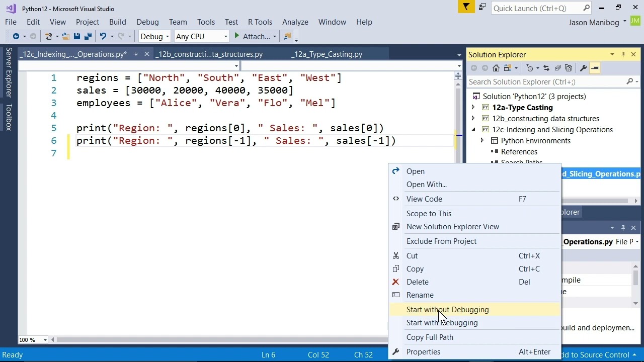The image size is (644, 362).
Task: Click Jason Manibog account name
Action: [x=595, y=23]
